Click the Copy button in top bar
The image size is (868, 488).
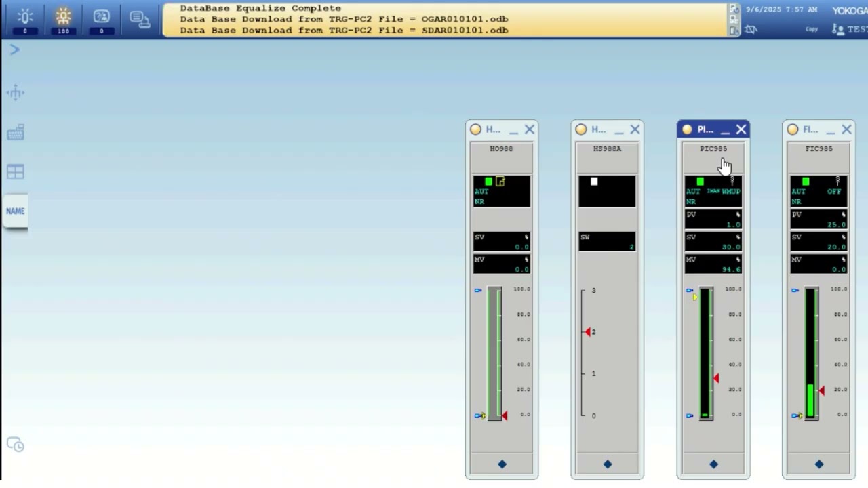[812, 29]
